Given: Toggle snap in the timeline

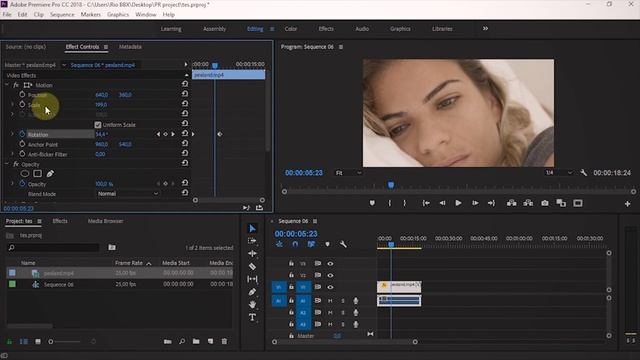Looking at the screenshot, I should 295,244.
